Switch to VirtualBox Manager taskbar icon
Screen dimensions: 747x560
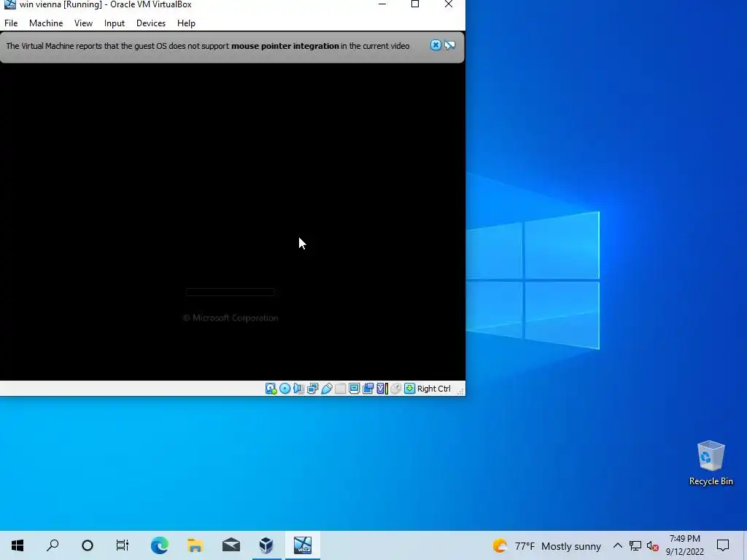pyautogui.click(x=266, y=545)
